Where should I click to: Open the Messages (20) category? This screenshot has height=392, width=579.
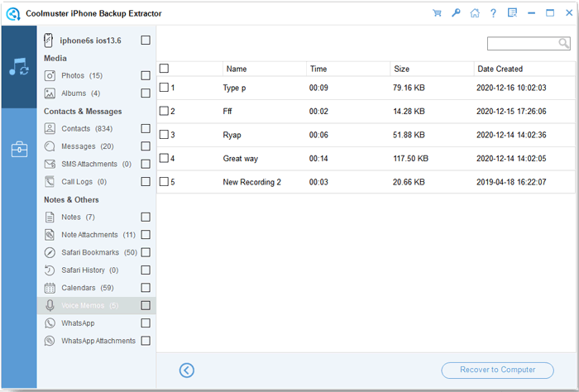click(88, 146)
